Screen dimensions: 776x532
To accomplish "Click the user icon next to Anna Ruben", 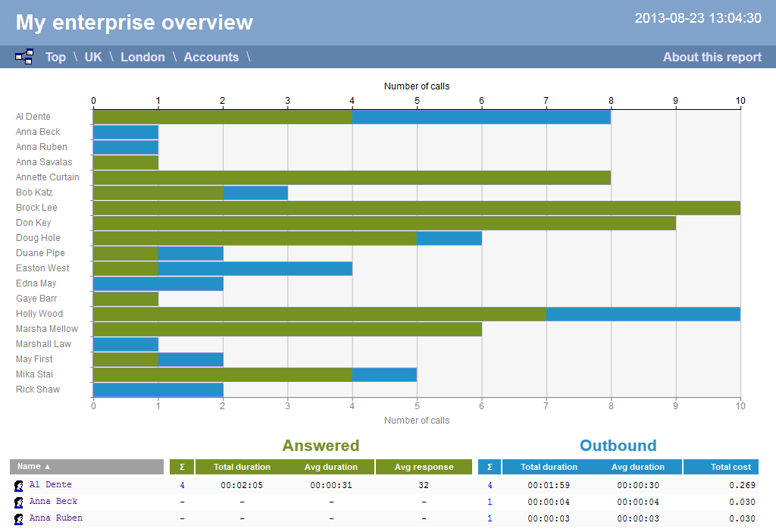I will point(17,518).
